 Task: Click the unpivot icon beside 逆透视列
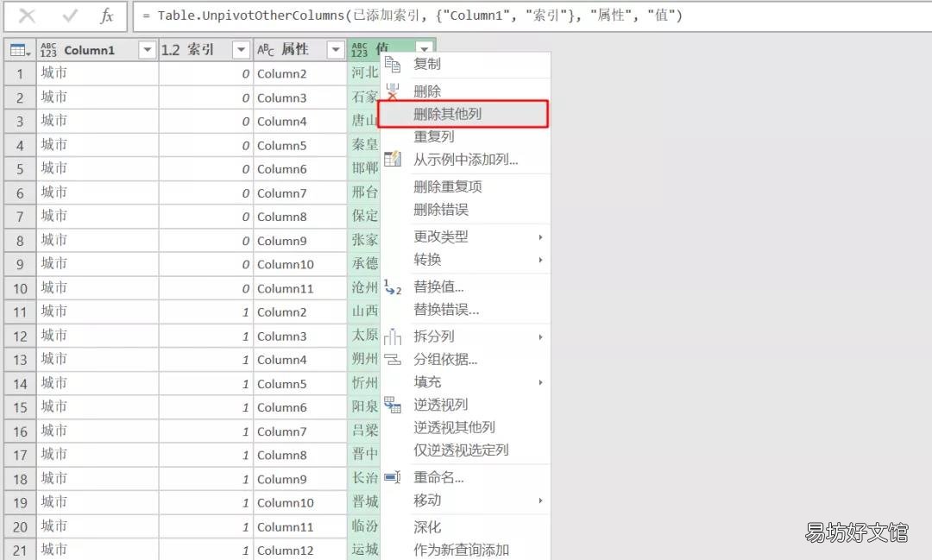click(393, 405)
